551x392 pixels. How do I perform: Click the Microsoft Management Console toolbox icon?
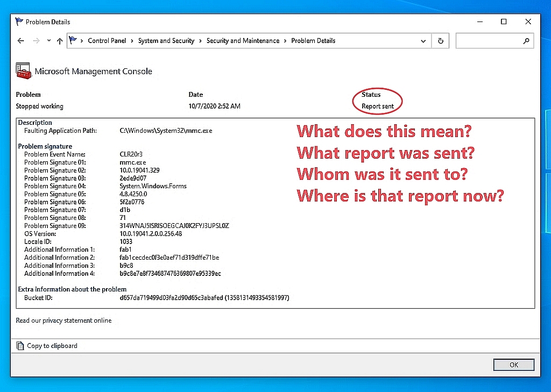[x=24, y=70]
